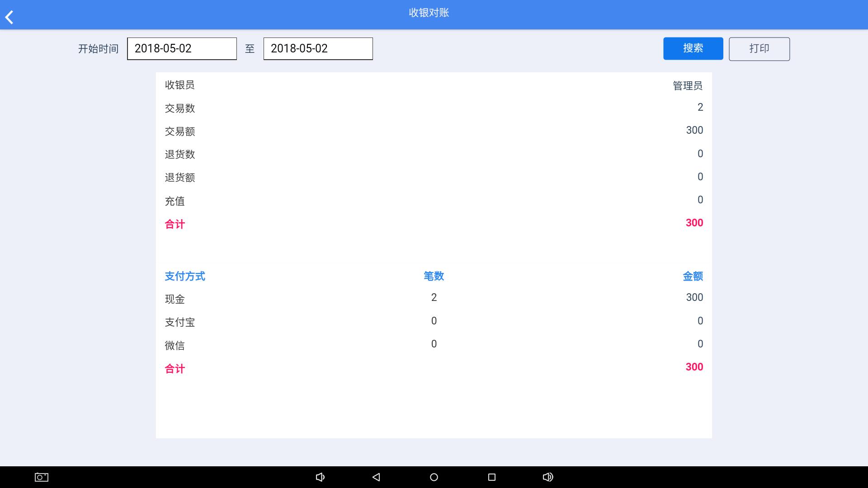The image size is (868, 488).
Task: Tap the Android home circle
Action: (x=434, y=477)
